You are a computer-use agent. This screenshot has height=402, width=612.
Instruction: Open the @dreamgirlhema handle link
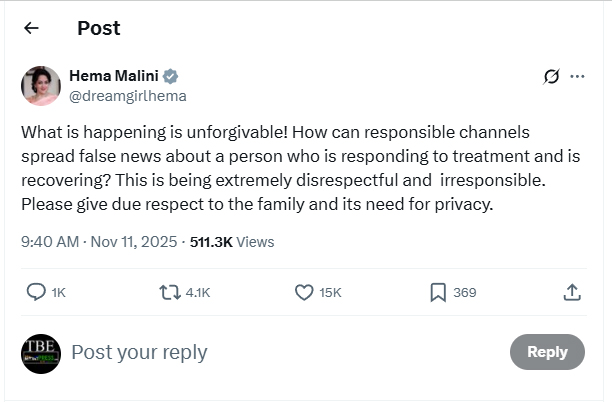point(127,96)
